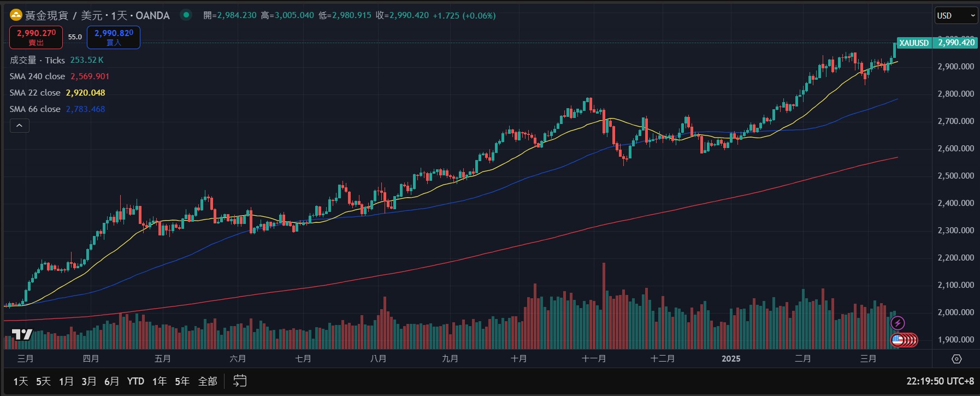Click the gold symbol icon next to the title

(16, 15)
